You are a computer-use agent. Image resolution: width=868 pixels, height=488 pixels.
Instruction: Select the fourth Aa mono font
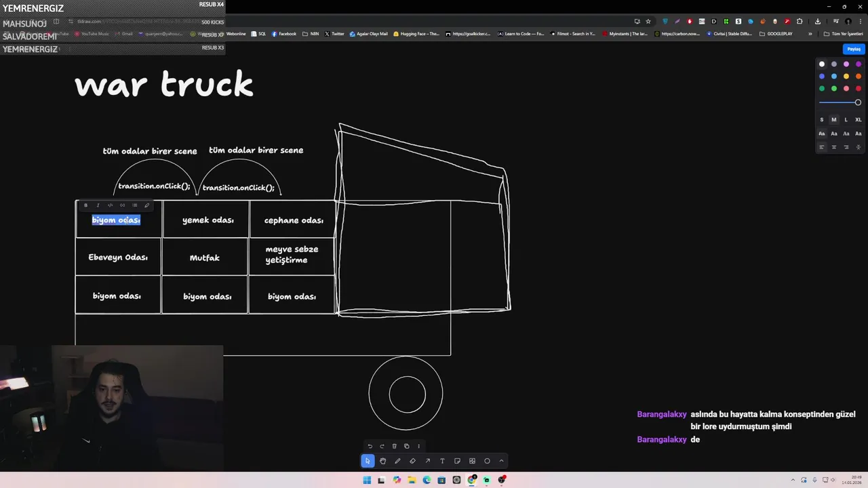(x=859, y=134)
